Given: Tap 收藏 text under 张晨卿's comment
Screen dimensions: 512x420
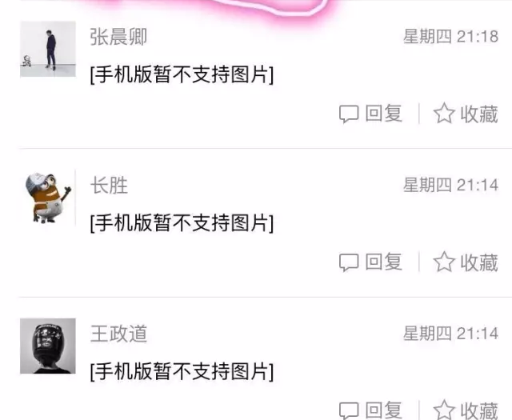Looking at the screenshot, I should click(479, 114).
